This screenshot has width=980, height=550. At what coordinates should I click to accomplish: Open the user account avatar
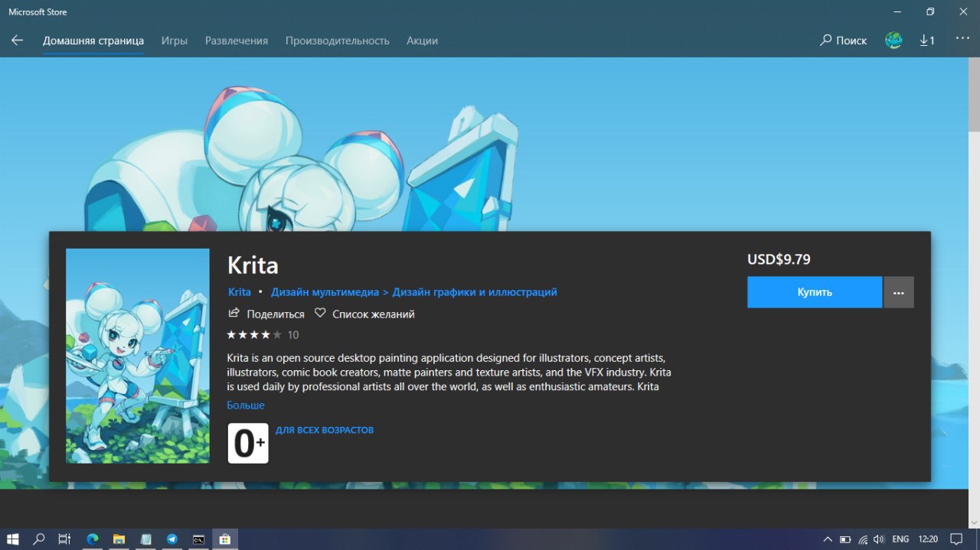pos(893,41)
